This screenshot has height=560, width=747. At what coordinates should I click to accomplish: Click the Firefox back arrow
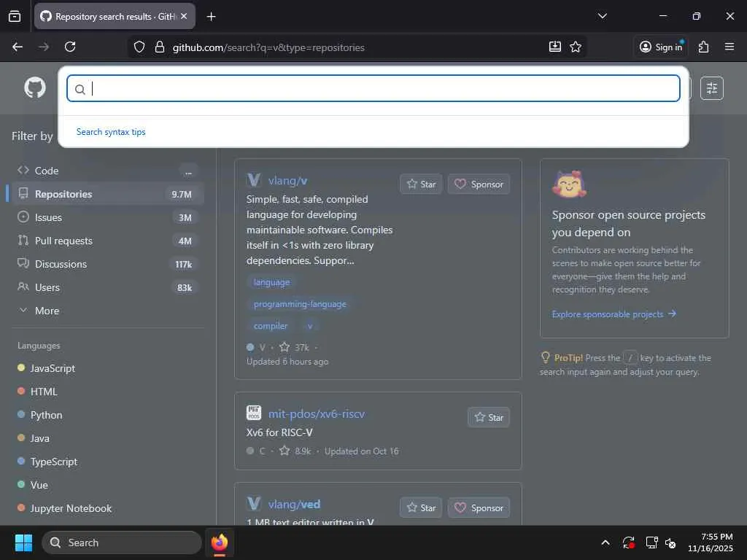pos(18,47)
